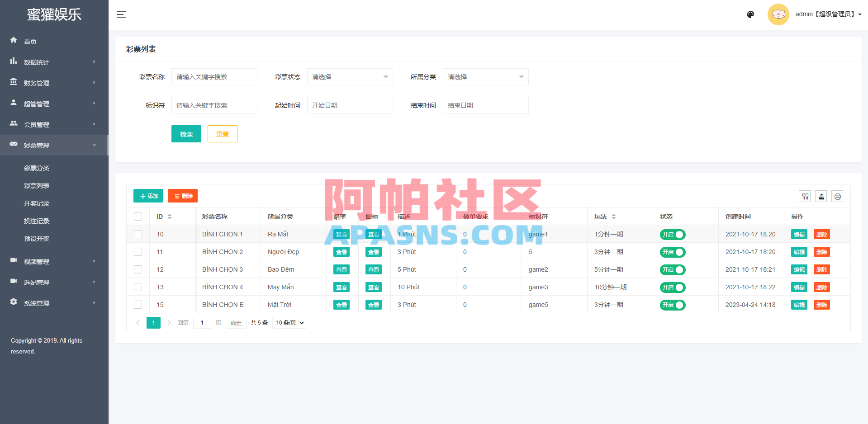Viewport: 868px width, 424px height.
Task: Click the admin 超级管理员 avatar
Action: point(778,14)
